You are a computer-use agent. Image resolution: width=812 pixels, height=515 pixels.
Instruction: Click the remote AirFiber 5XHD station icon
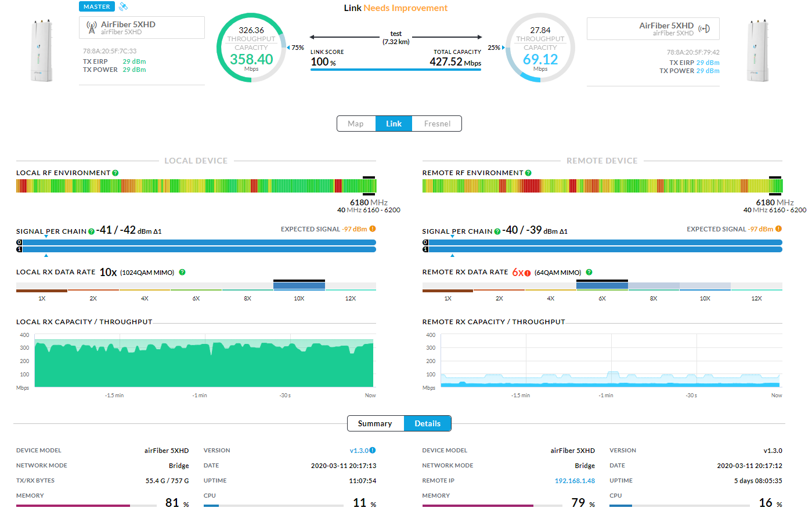click(704, 28)
